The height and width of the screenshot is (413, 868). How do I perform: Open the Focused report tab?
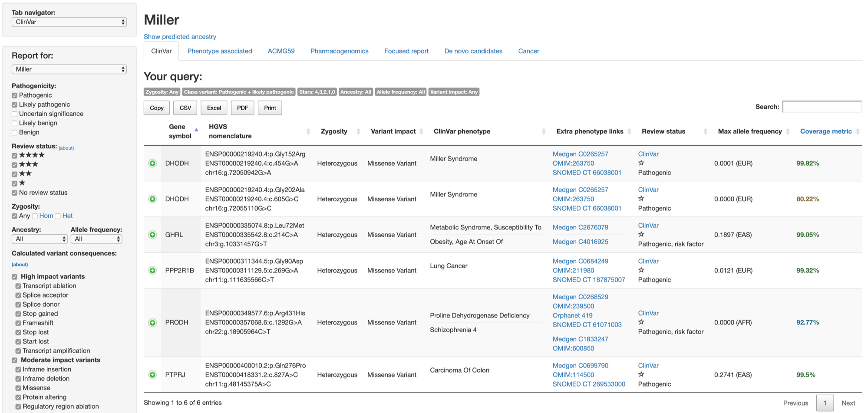click(406, 51)
